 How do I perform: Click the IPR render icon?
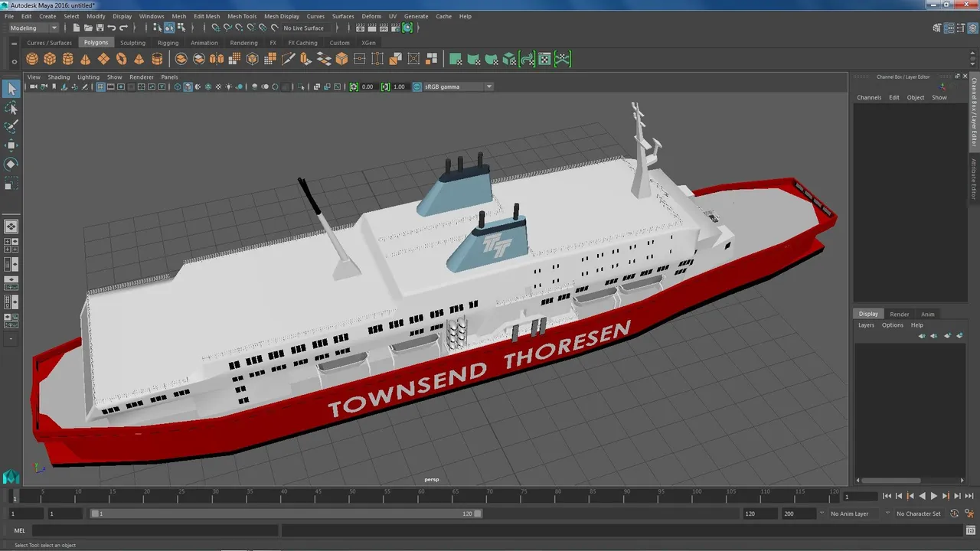coord(384,28)
